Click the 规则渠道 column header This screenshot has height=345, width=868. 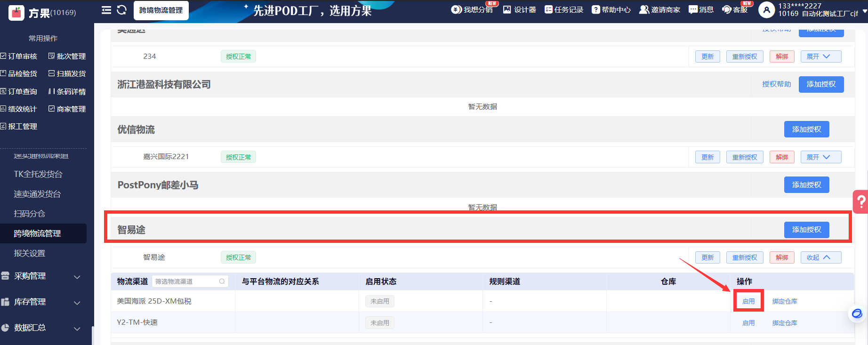(505, 281)
